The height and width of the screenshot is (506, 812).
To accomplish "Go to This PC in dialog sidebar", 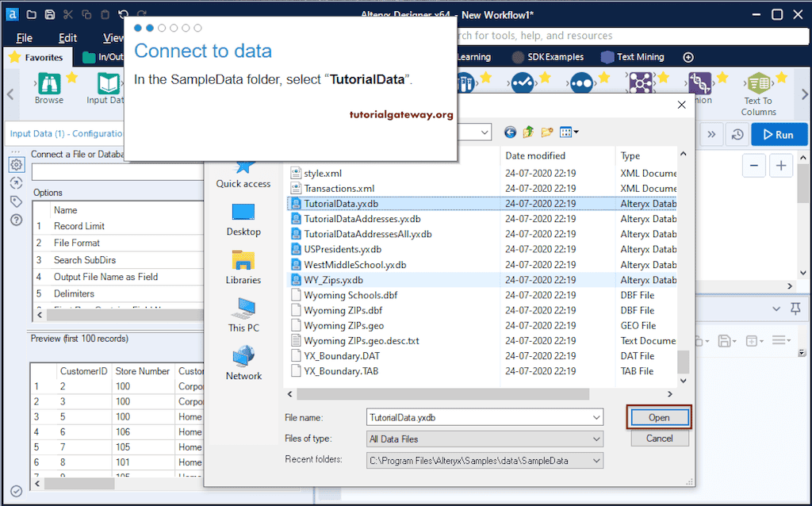I will tap(243, 316).
